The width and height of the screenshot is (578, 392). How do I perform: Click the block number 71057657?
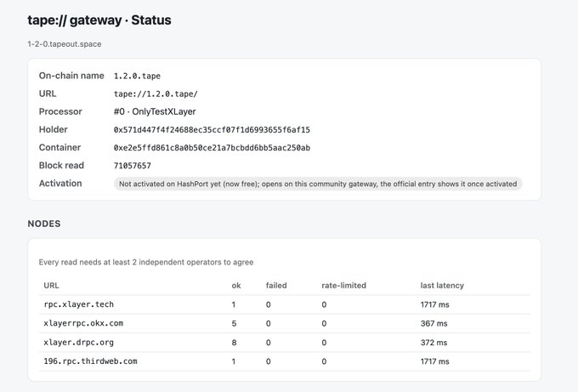point(133,166)
